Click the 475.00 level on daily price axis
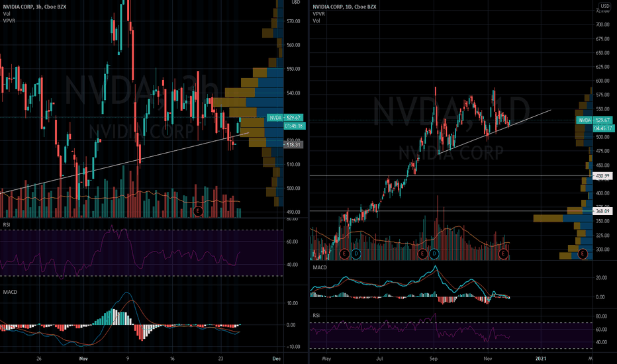 point(602,151)
